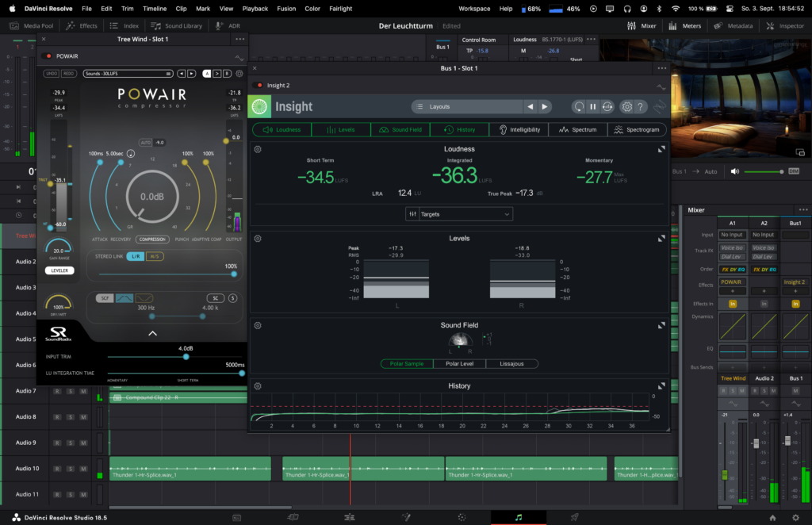The width and height of the screenshot is (812, 525).
Task: Toggle the Insight Loudness module
Action: click(x=282, y=130)
